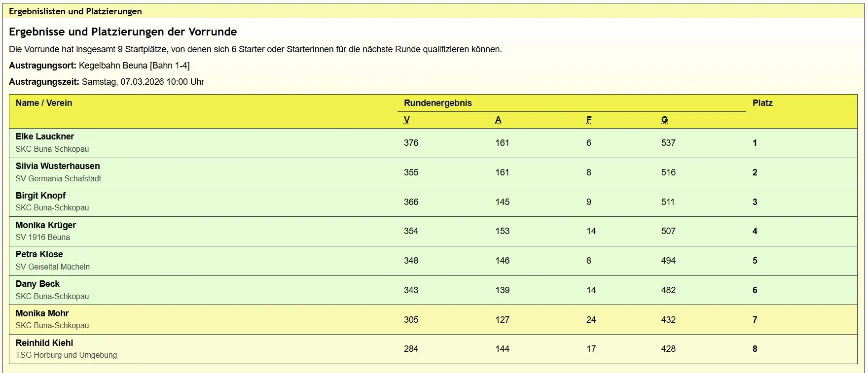Select Dany Beck's row name
This screenshot has width=868, height=373.
click(x=37, y=284)
